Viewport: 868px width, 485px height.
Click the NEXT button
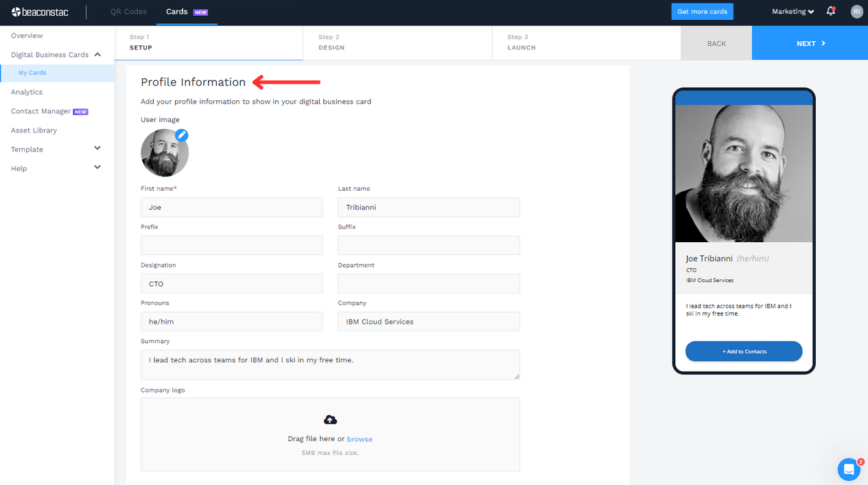(809, 43)
